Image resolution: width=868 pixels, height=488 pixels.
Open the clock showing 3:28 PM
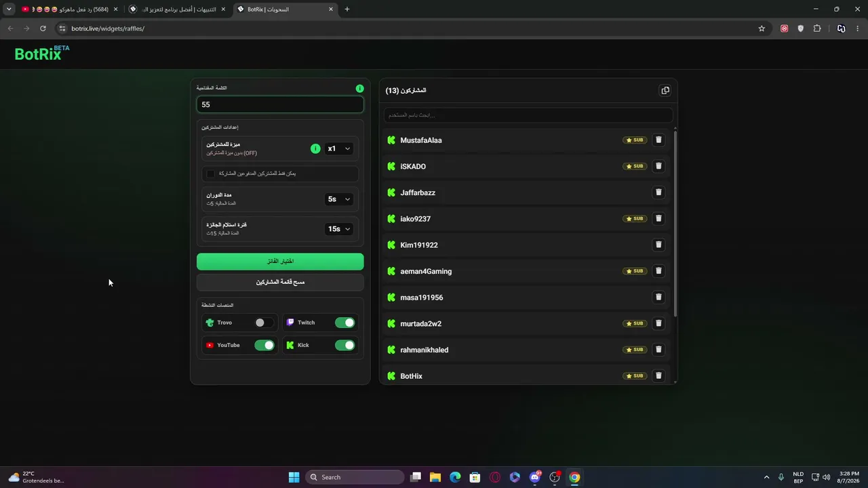point(849,477)
